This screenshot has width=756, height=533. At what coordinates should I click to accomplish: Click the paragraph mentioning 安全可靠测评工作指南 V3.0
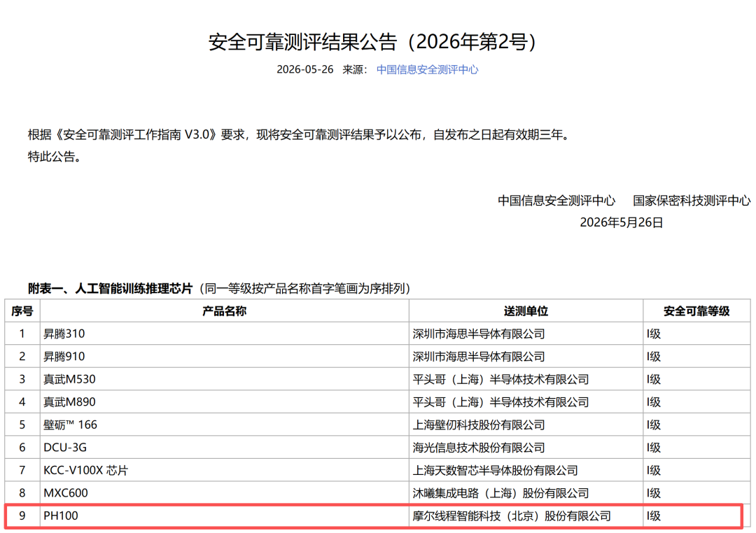tap(300, 134)
